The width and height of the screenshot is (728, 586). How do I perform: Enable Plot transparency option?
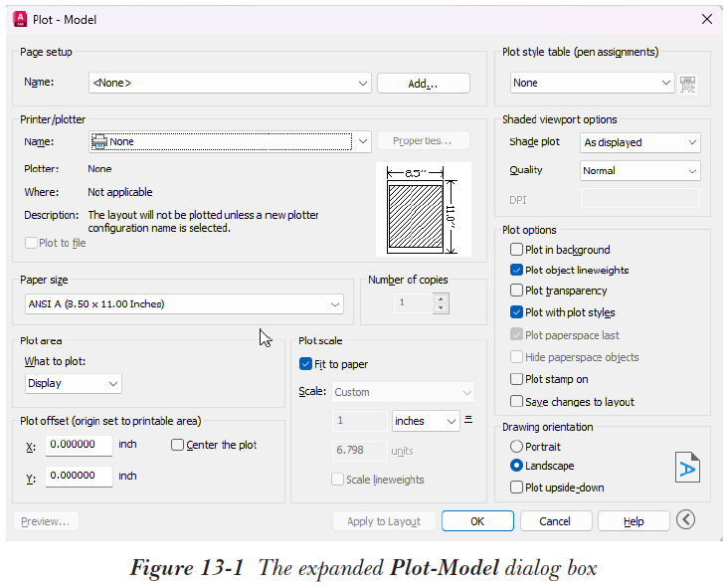click(x=516, y=291)
